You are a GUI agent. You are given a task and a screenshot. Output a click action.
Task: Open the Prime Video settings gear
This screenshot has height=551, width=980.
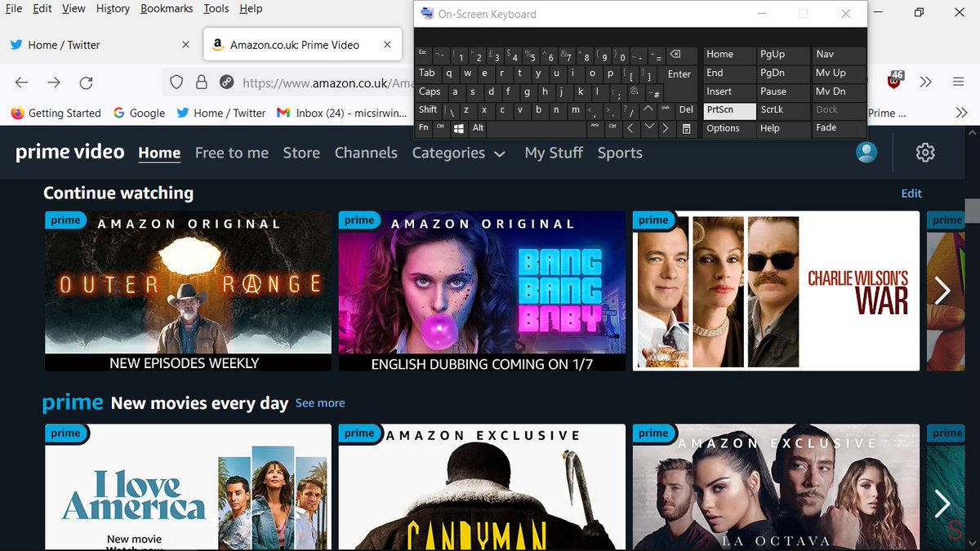[924, 153]
